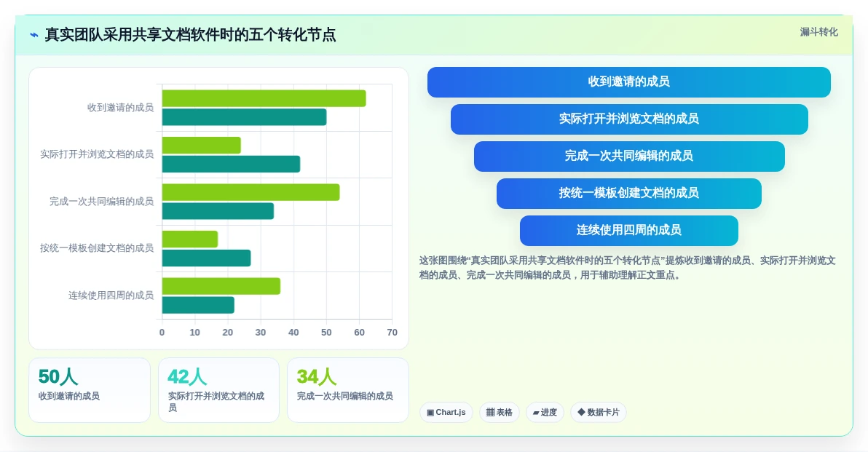Click the x-axis tick value 70
Screen dimensions: 868x452
click(392, 333)
